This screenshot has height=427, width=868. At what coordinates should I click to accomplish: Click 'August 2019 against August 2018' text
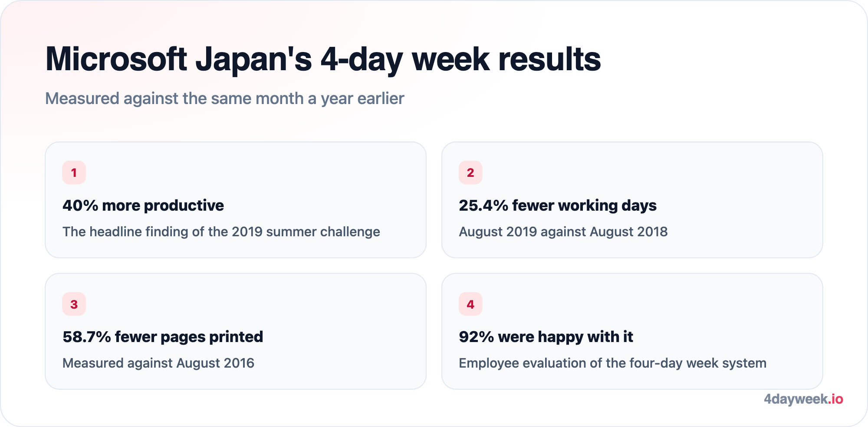[x=563, y=232]
